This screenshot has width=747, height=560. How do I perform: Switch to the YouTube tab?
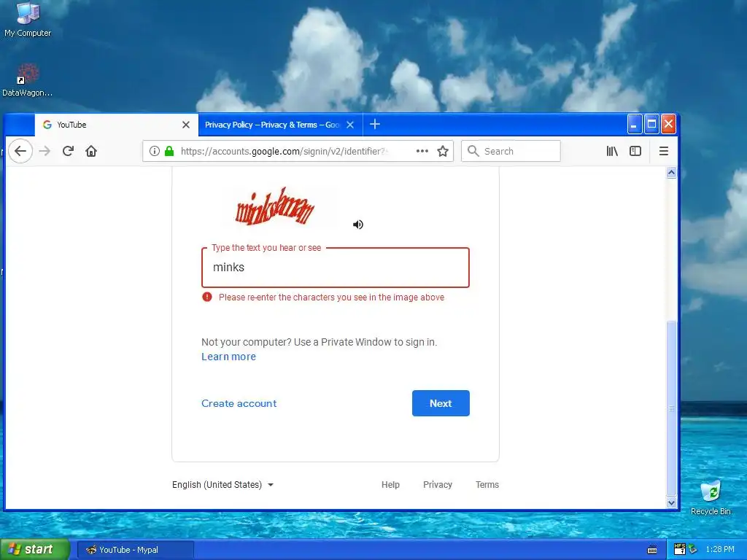(116, 125)
